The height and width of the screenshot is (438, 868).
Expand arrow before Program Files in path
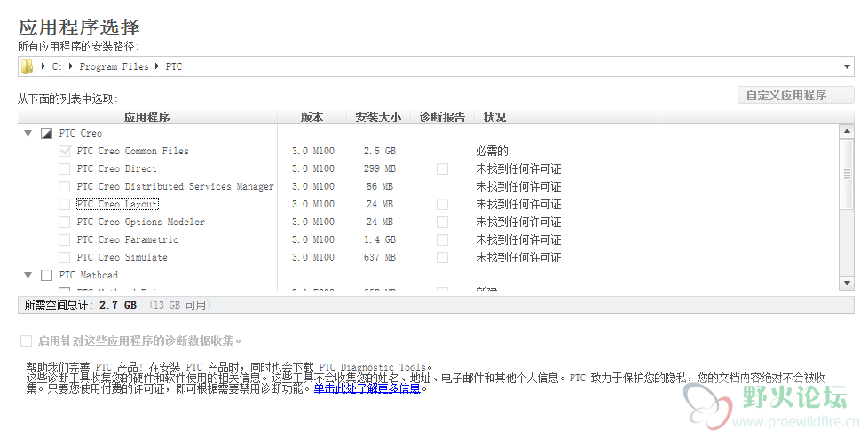[x=71, y=66]
